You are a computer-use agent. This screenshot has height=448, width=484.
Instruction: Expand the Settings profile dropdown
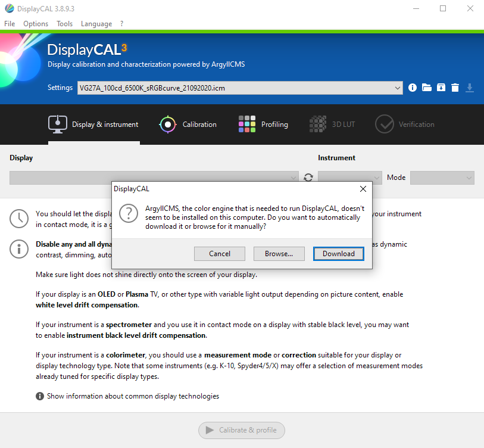(x=240, y=88)
